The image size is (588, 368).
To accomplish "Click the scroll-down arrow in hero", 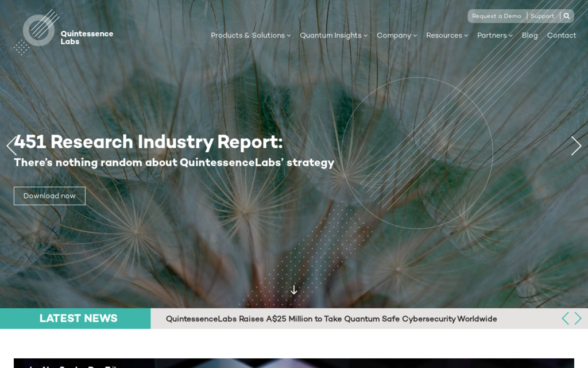I will [294, 290].
